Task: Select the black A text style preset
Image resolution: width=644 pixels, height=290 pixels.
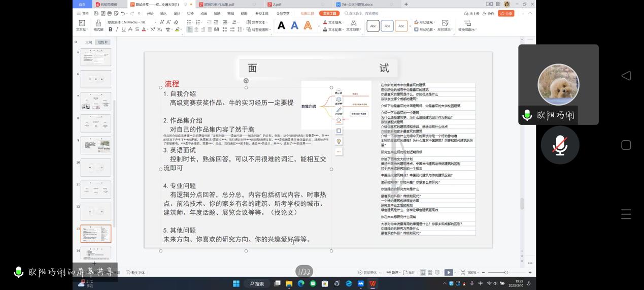Action: (281, 25)
